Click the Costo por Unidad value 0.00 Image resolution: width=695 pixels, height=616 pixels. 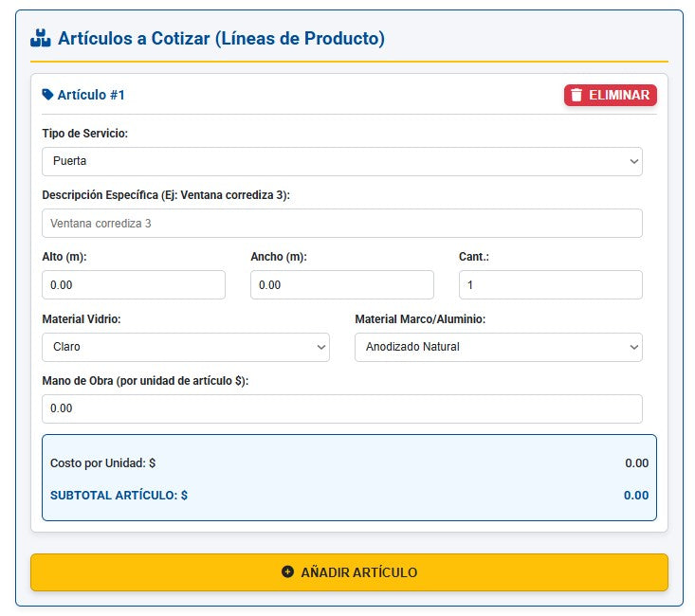point(636,463)
